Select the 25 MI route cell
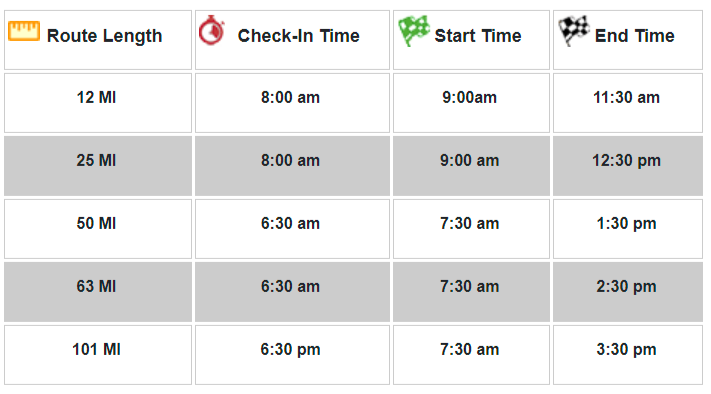 point(98,166)
